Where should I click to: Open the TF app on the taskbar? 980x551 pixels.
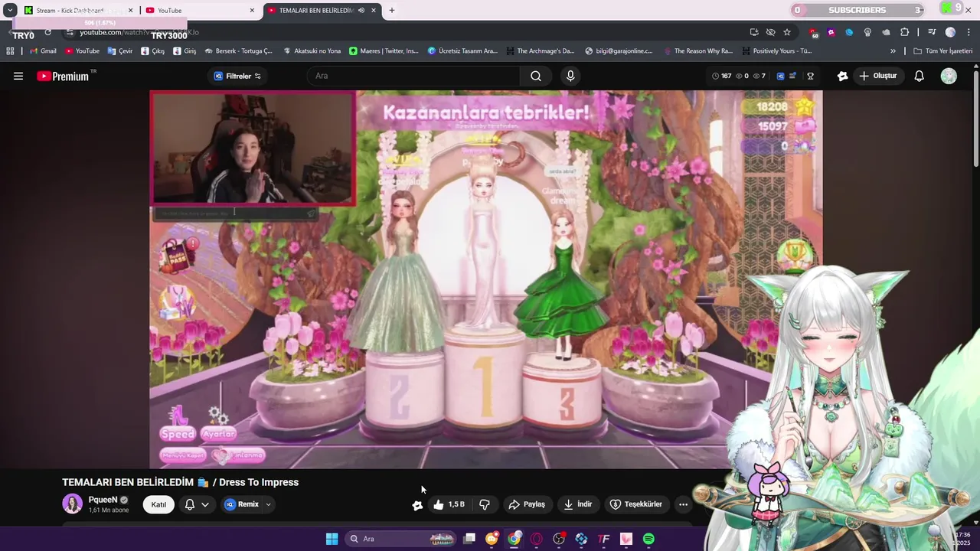pyautogui.click(x=603, y=539)
